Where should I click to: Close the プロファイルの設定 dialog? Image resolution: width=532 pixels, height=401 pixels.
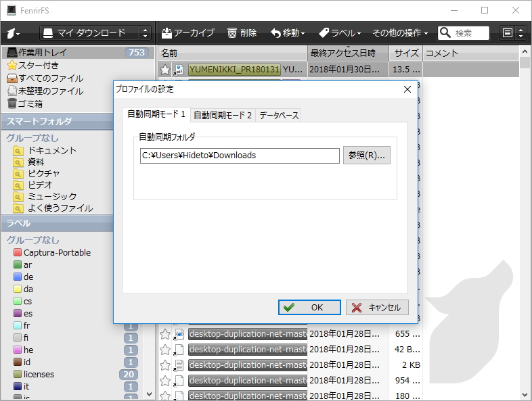(407, 89)
